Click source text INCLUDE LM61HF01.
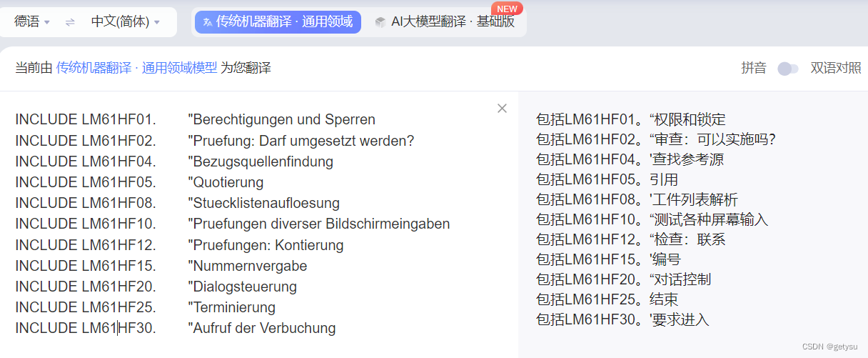Viewport: 868px width, 358px height. point(86,119)
